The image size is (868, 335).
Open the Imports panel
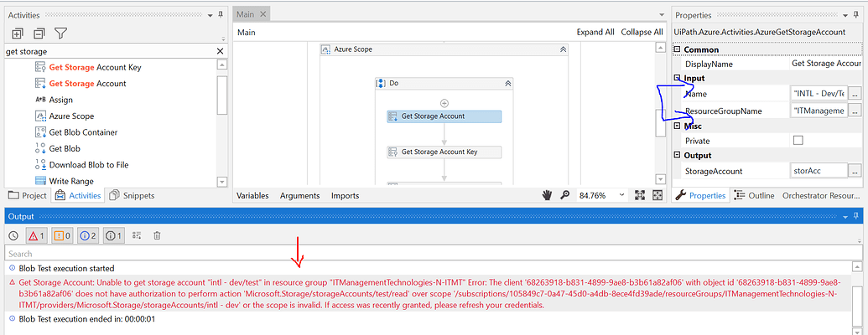point(345,196)
